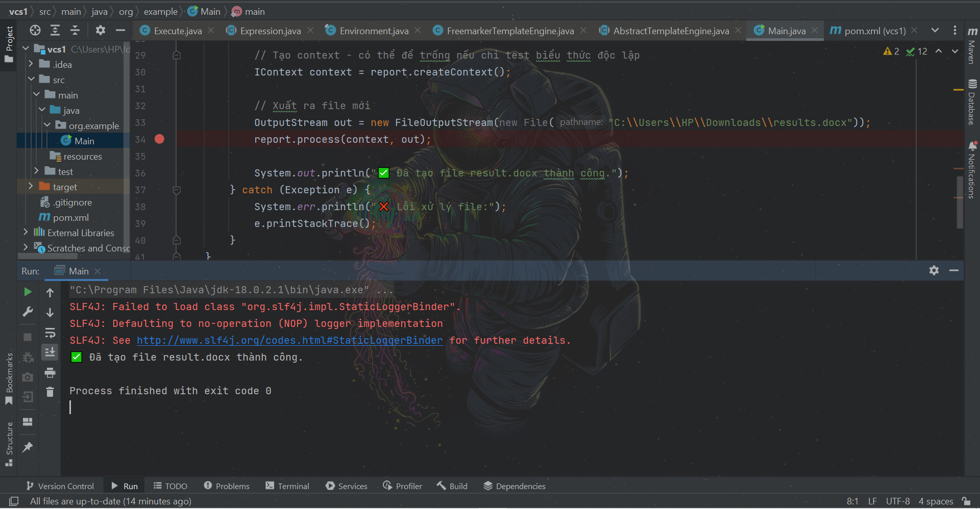
Task: Show the Bookmarks tool window
Action: [x=9, y=379]
